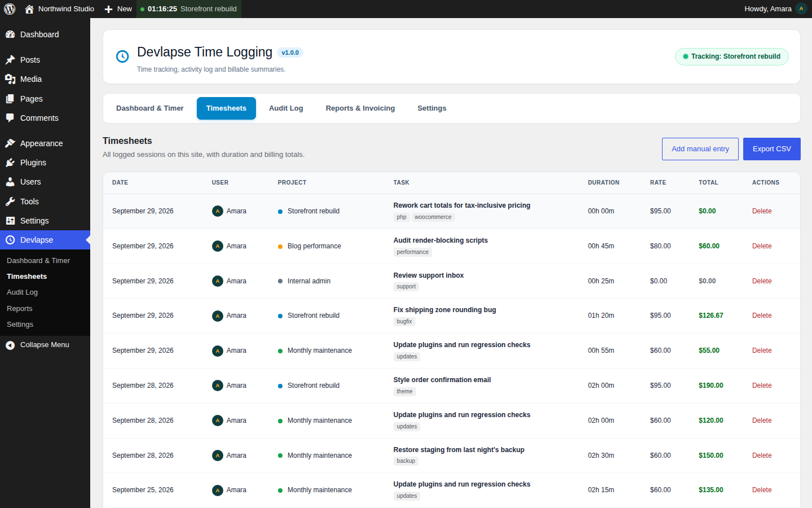Click the WordPress logo in admin bar
Image resolution: width=812 pixels, height=508 pixels.
pyautogui.click(x=10, y=9)
